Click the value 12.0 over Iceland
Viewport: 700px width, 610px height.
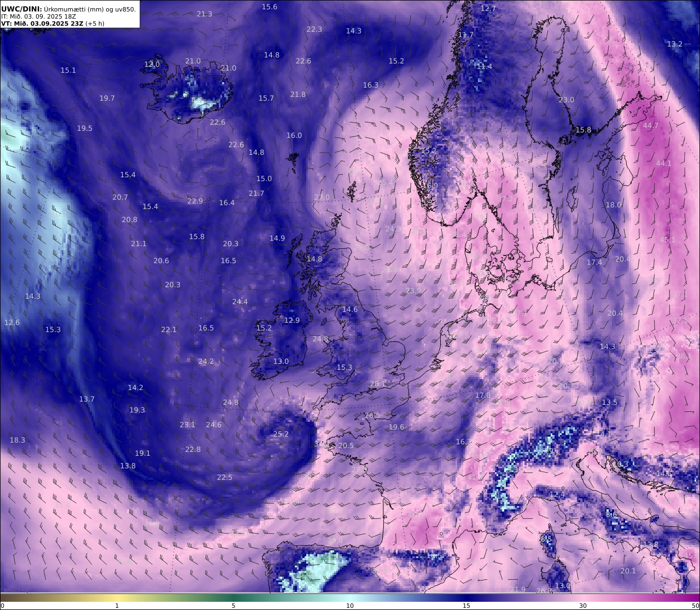[x=152, y=64]
